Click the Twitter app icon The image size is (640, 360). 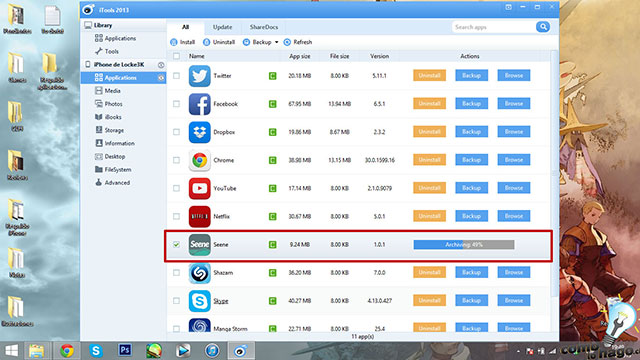[x=199, y=76]
